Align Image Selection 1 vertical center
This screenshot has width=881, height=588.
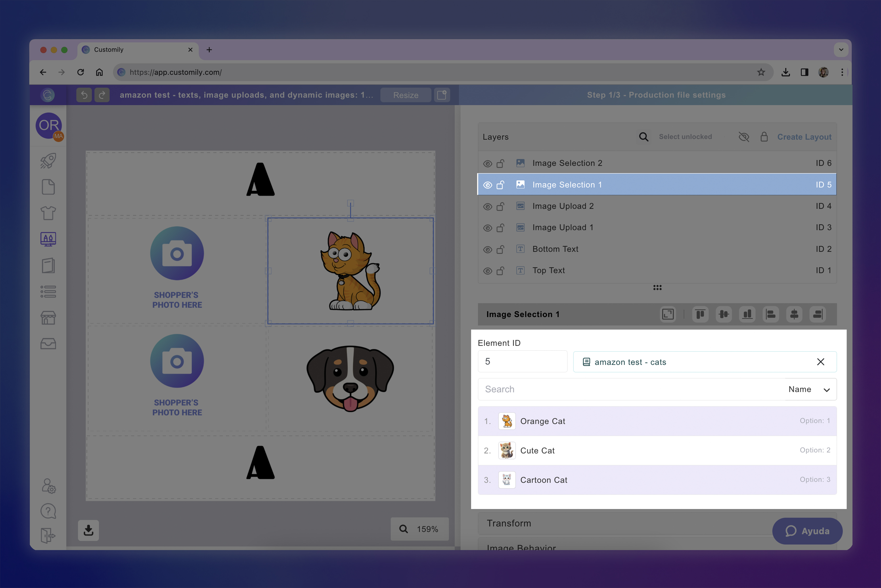724,314
